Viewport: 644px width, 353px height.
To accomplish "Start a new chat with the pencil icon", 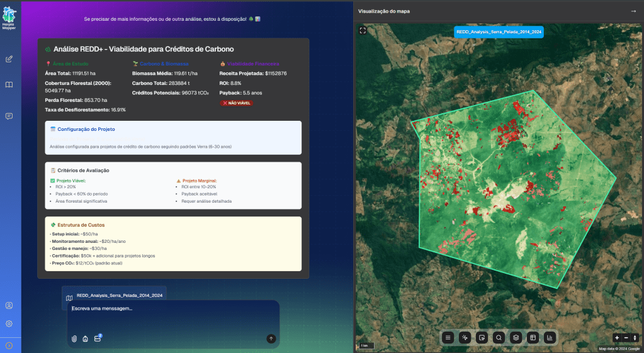I will 9,59.
